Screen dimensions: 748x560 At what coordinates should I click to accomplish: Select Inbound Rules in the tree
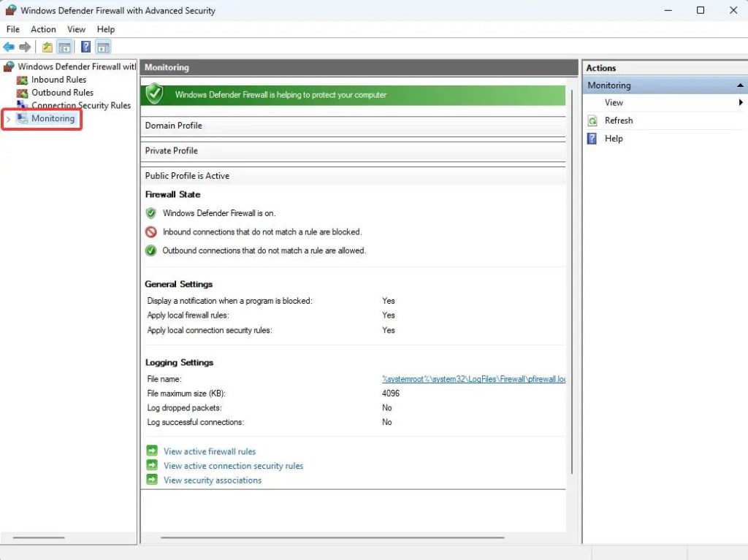coord(58,80)
